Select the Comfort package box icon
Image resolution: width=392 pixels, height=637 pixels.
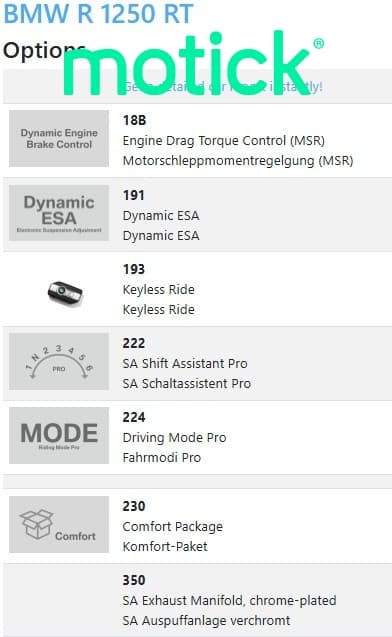[59, 524]
